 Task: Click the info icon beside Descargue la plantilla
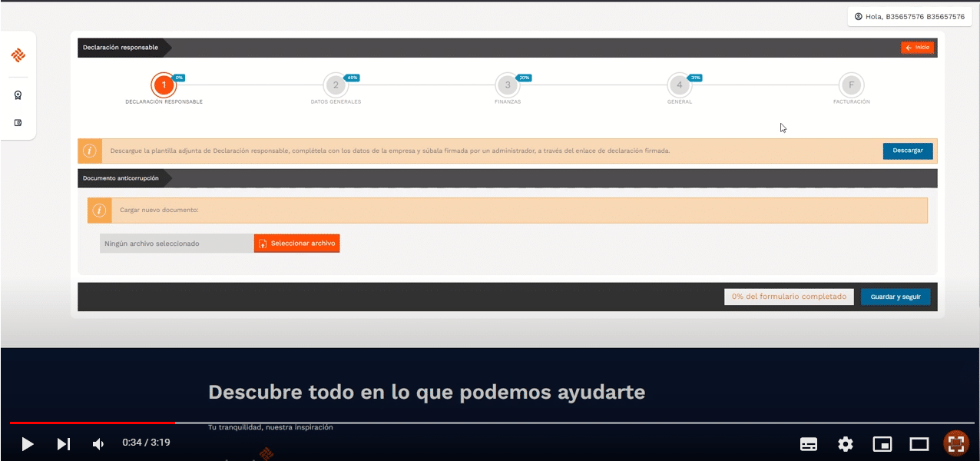(90, 151)
